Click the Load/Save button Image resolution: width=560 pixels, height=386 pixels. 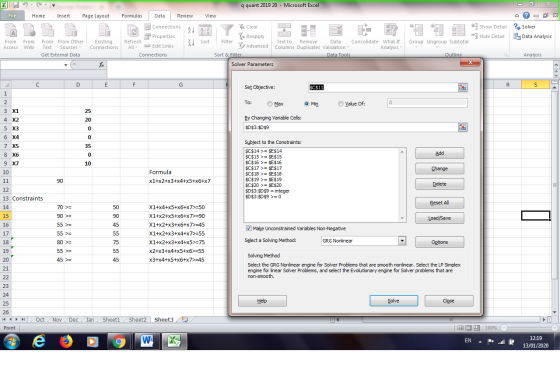(440, 218)
